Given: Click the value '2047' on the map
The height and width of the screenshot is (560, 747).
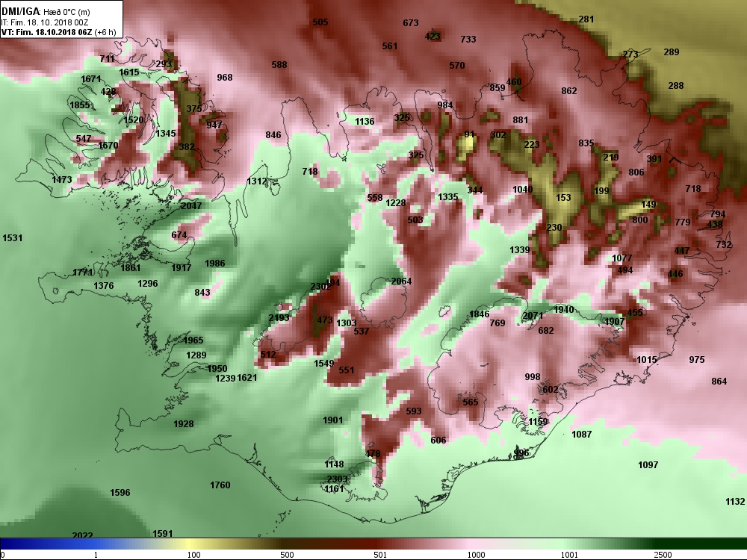Looking at the screenshot, I should [191, 206].
